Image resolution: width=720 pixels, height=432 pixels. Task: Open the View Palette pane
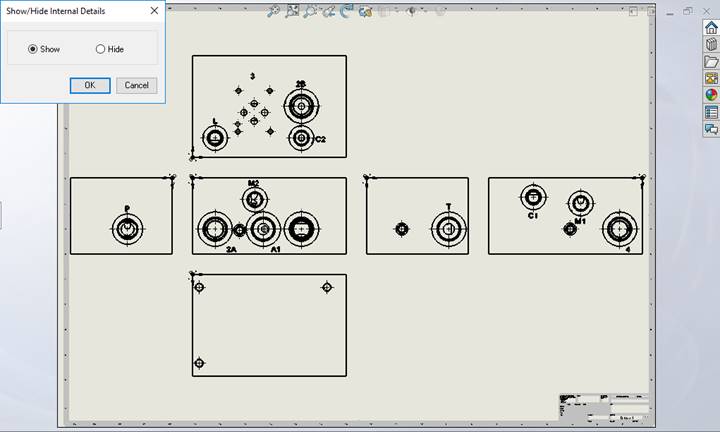coord(711,78)
